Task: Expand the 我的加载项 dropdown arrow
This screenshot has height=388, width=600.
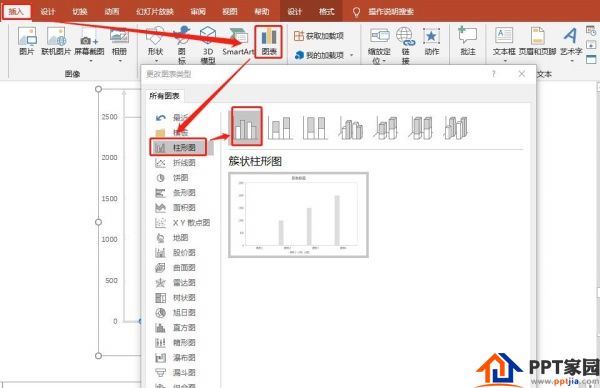Action: (x=351, y=55)
